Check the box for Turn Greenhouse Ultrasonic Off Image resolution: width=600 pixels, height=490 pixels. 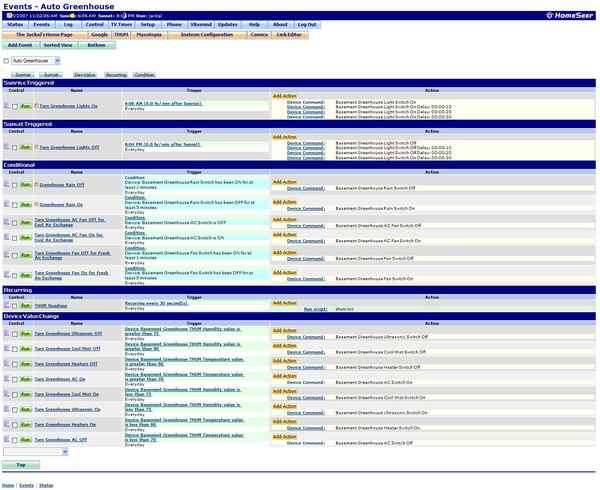click(x=15, y=334)
